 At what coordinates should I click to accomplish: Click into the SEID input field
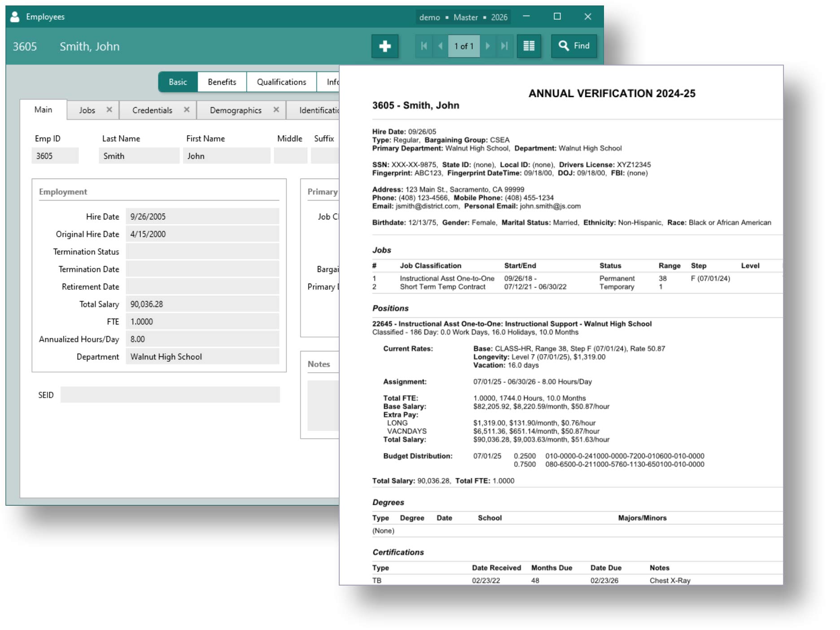[x=170, y=395]
